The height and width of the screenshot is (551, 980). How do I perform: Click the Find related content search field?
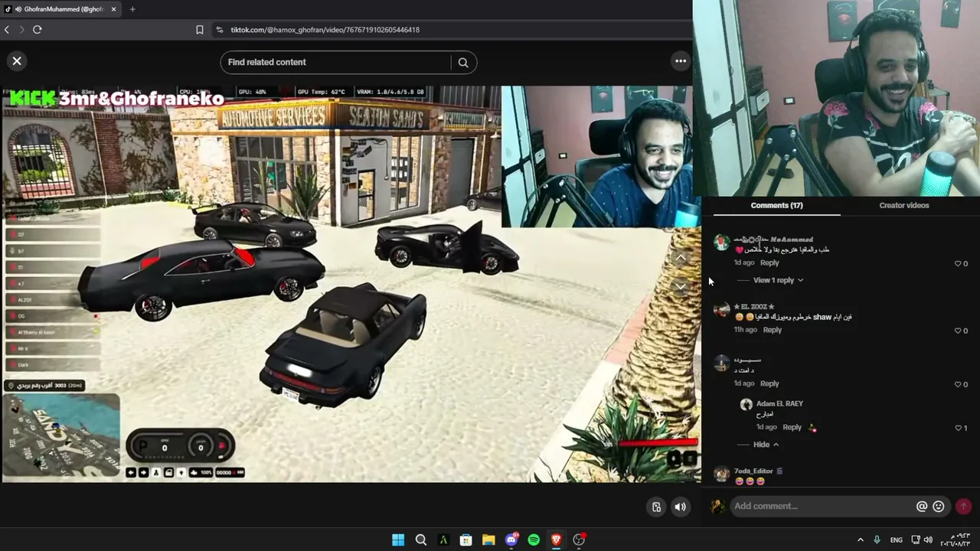337,62
